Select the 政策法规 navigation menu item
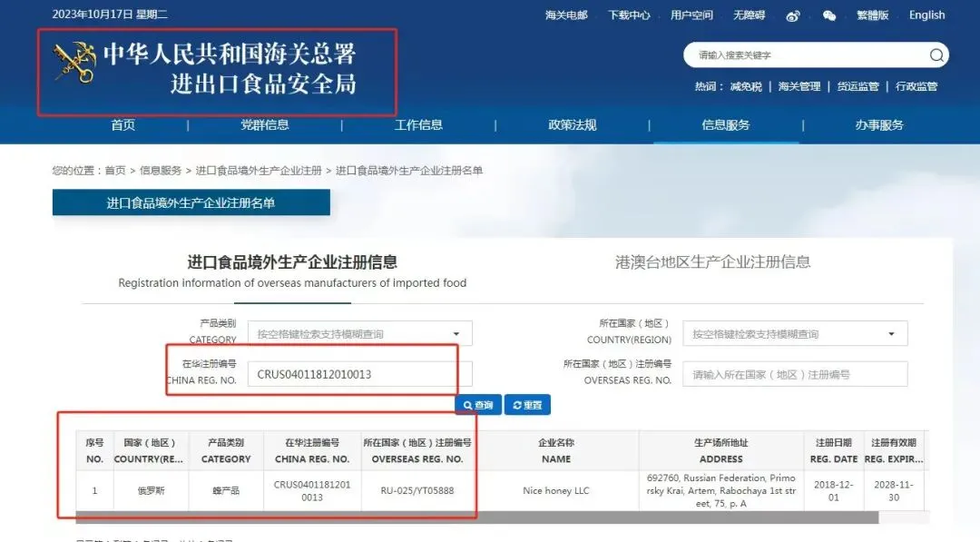The width and height of the screenshot is (980, 542). click(572, 124)
